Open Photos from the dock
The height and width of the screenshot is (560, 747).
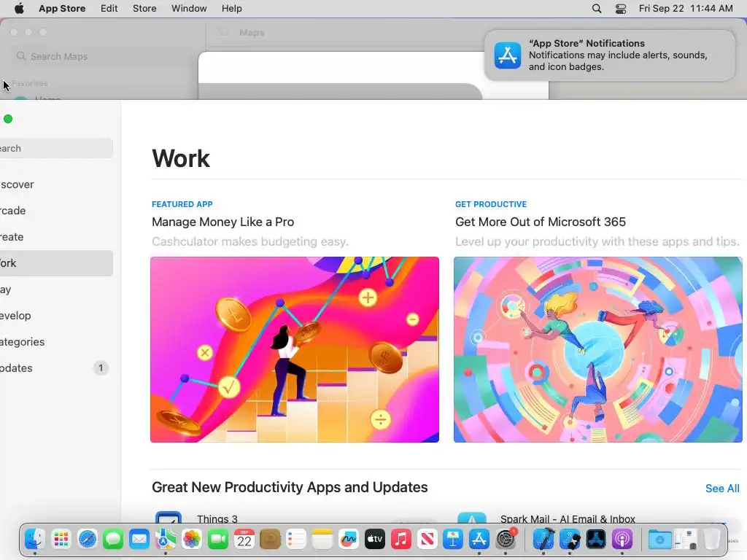[192, 540]
